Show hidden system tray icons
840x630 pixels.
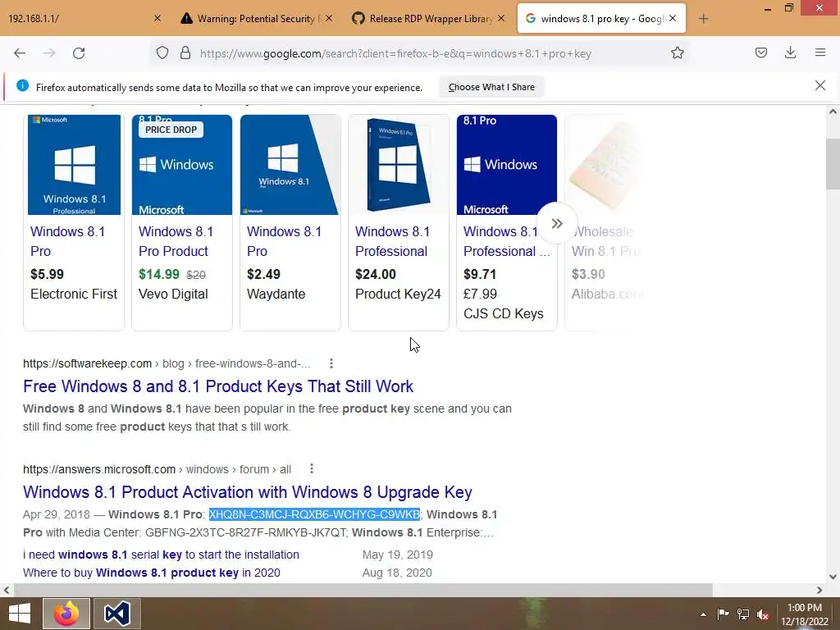coord(703,614)
